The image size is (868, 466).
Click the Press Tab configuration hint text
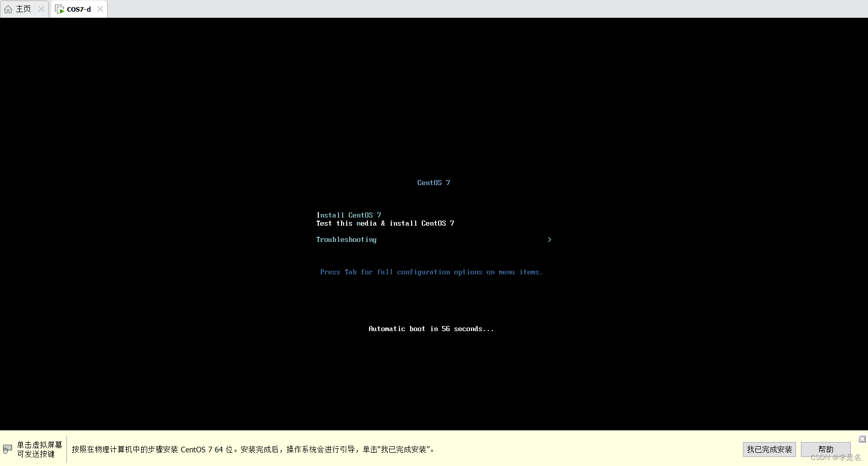pyautogui.click(x=431, y=272)
